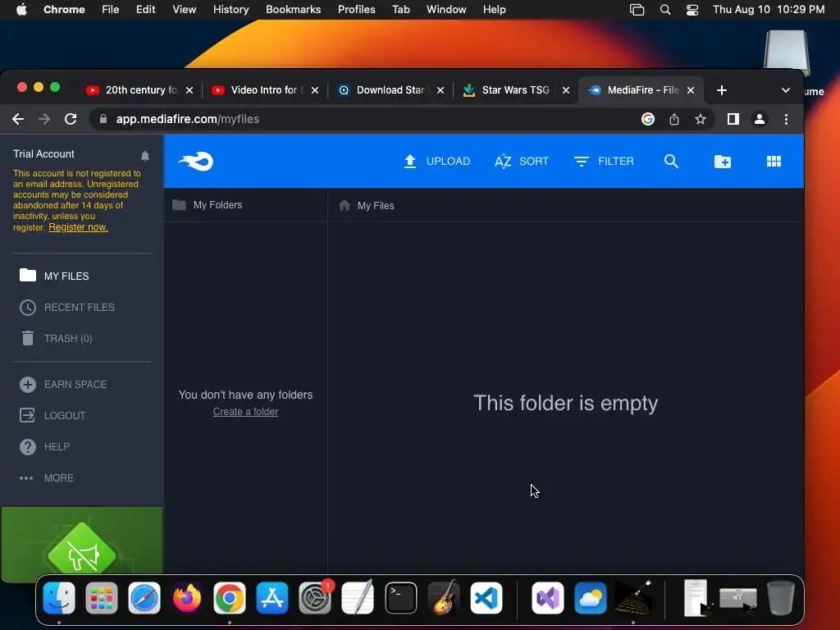Open System Settings from the Dock
This screenshot has height=630, width=840.
click(315, 598)
